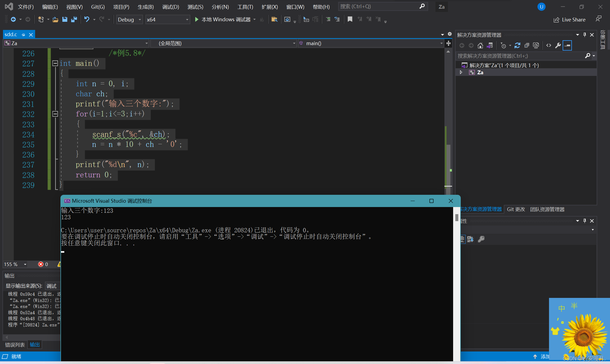Screen dimensions: 610x364
Task: Open the 调试(D) menu
Action: click(170, 7)
